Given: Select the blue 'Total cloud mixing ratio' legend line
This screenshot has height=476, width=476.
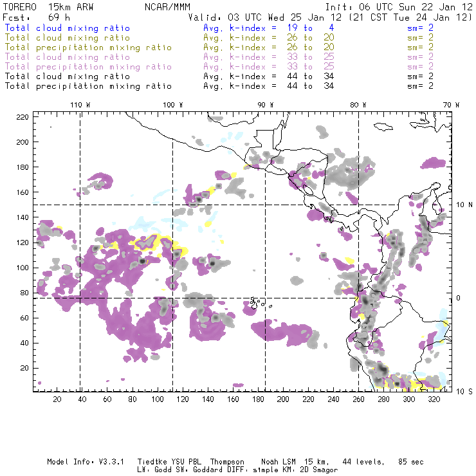Looking at the screenshot, I should [68, 28].
